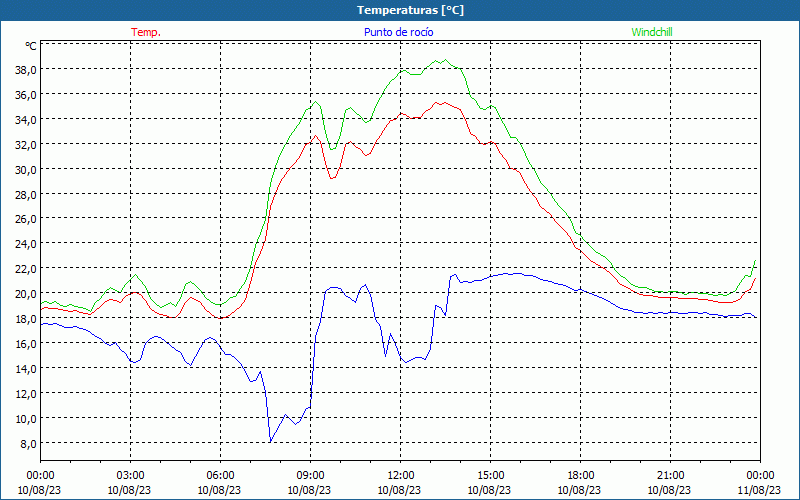This screenshot has height=500, width=800.
Task: Click the '38,0' y-axis value
Action: [x=26, y=70]
